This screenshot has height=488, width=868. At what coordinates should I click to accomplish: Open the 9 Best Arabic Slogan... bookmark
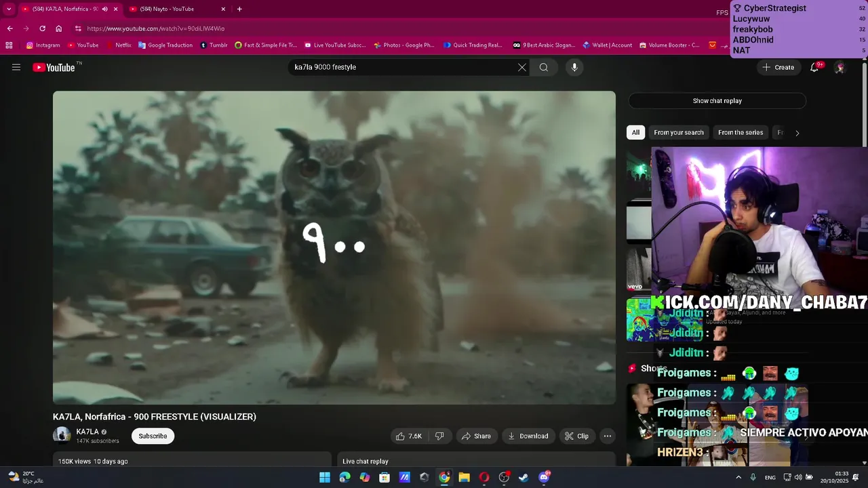pyautogui.click(x=544, y=45)
